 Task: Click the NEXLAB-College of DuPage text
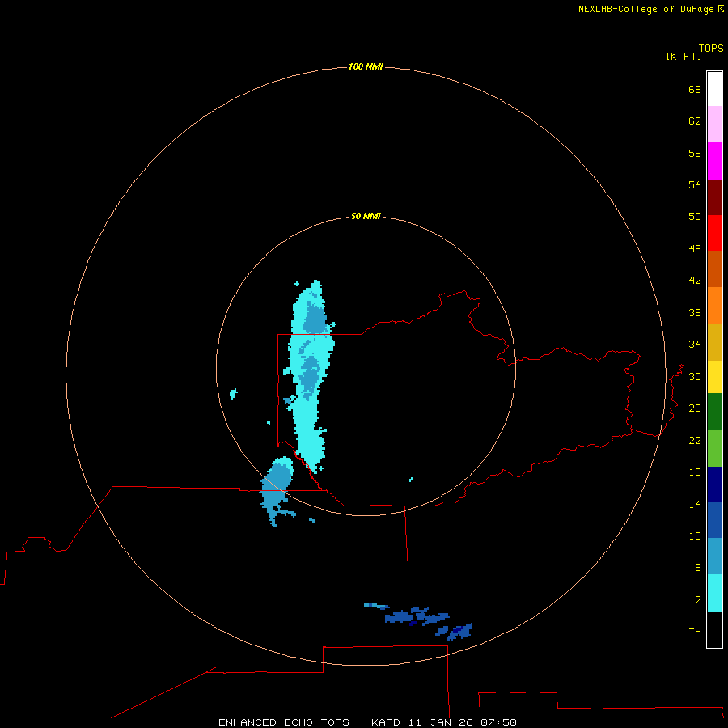[x=647, y=9]
